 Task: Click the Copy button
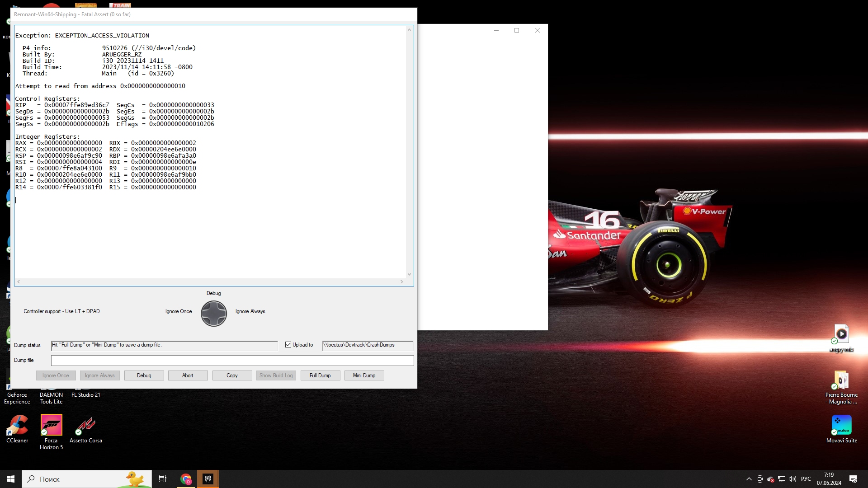point(232,375)
